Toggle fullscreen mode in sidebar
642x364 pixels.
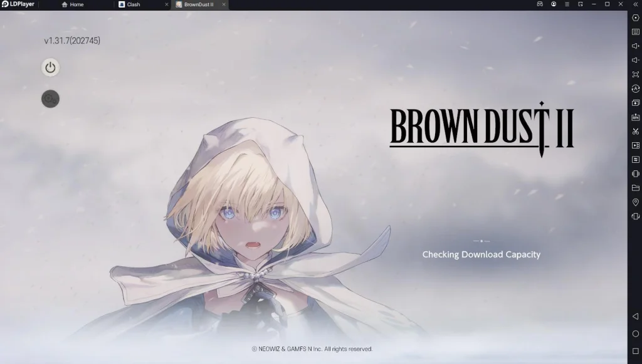point(636,75)
